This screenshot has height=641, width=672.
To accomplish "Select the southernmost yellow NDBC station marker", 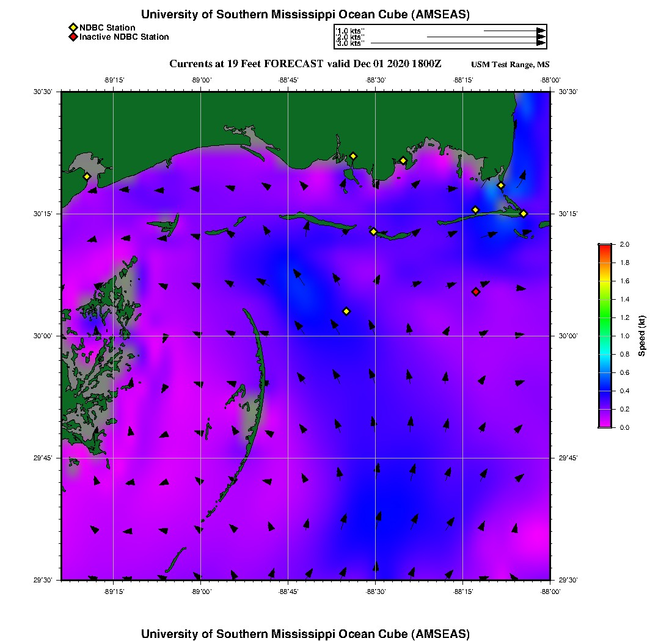I will click(x=346, y=311).
